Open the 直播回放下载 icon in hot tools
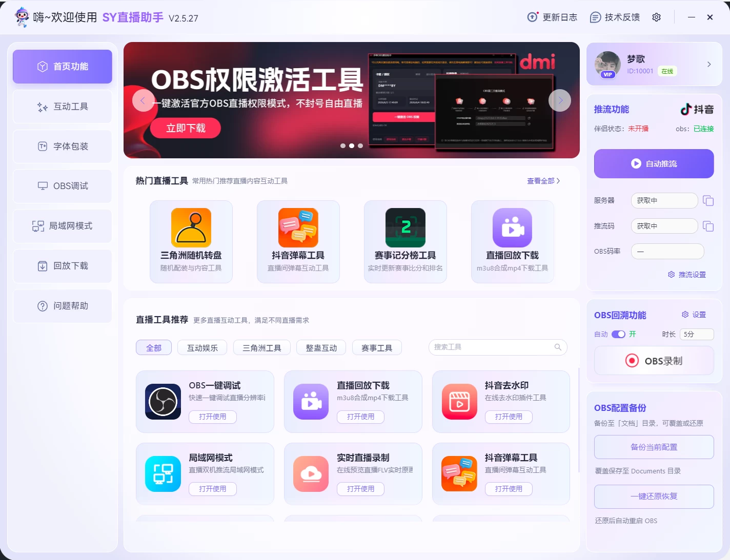The height and width of the screenshot is (560, 730). tap(513, 227)
